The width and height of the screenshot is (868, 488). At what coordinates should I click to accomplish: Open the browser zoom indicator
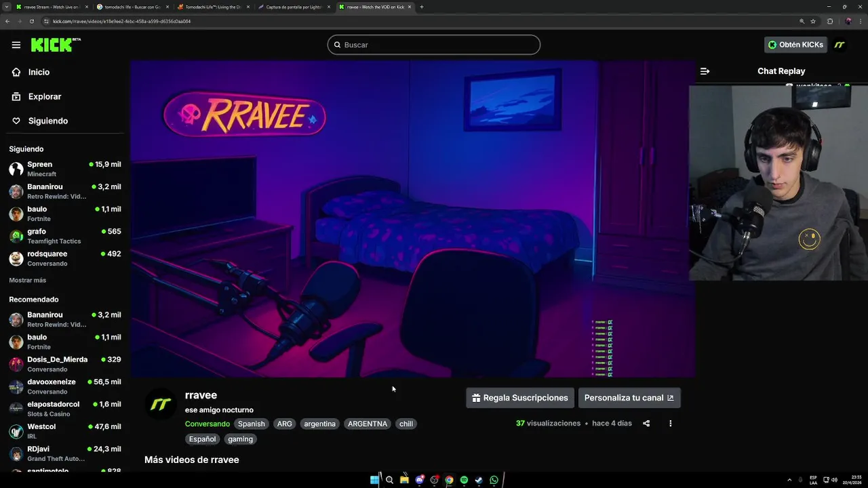(x=802, y=21)
